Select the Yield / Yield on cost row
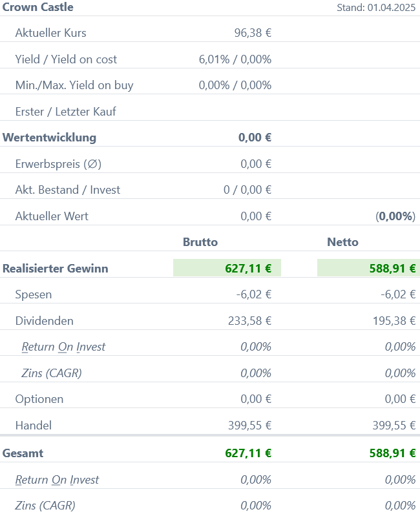This screenshot has height=514, width=420. [210, 59]
